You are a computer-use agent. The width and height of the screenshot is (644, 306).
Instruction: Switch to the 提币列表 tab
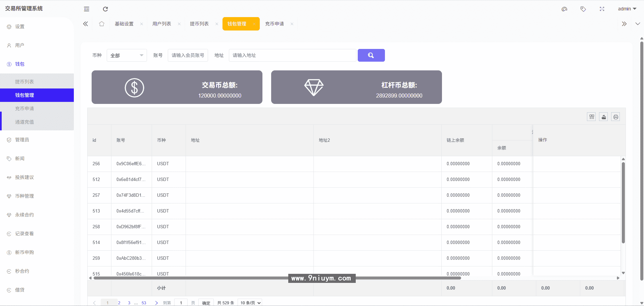tap(199, 24)
